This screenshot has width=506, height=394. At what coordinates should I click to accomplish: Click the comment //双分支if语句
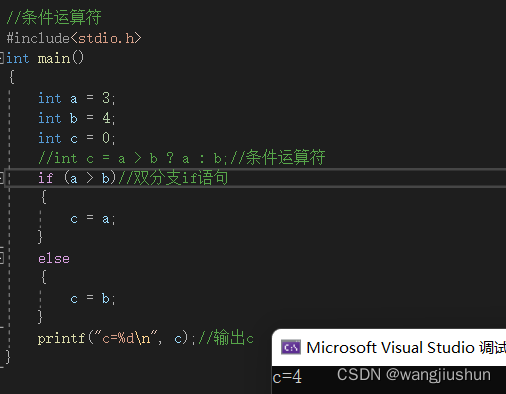point(173,177)
